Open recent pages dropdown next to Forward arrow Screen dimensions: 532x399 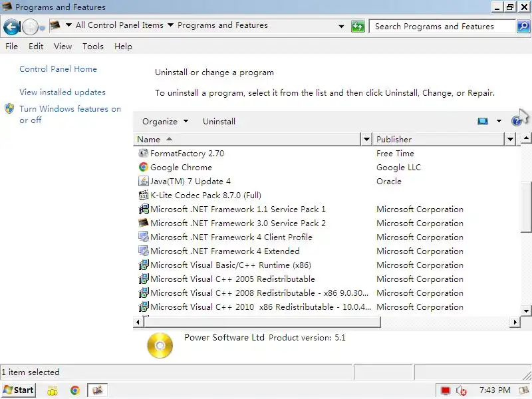pos(42,28)
